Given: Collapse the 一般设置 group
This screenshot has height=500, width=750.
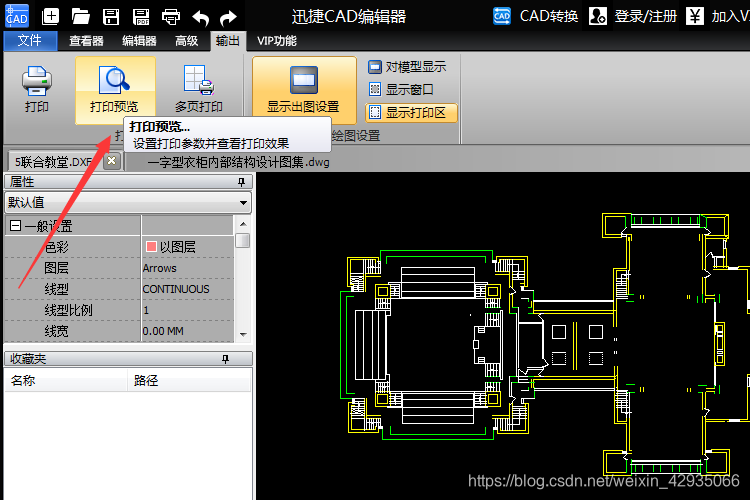Looking at the screenshot, I should pyautogui.click(x=15, y=225).
